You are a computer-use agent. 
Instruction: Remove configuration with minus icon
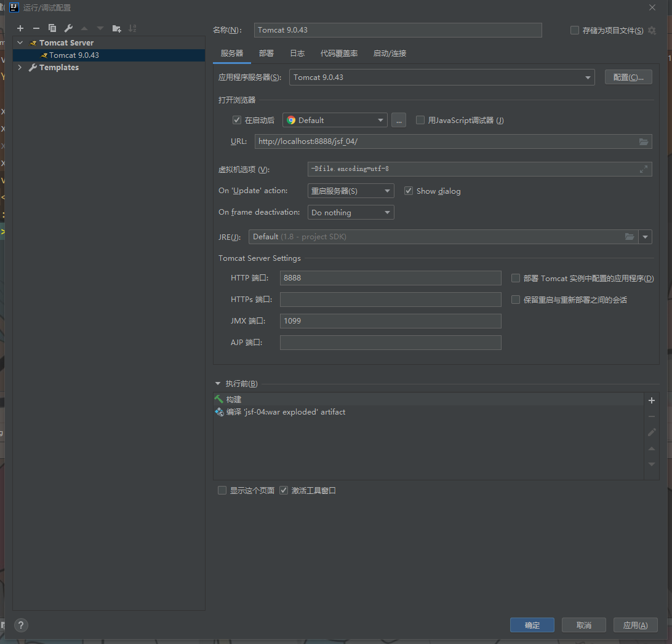[x=36, y=28]
